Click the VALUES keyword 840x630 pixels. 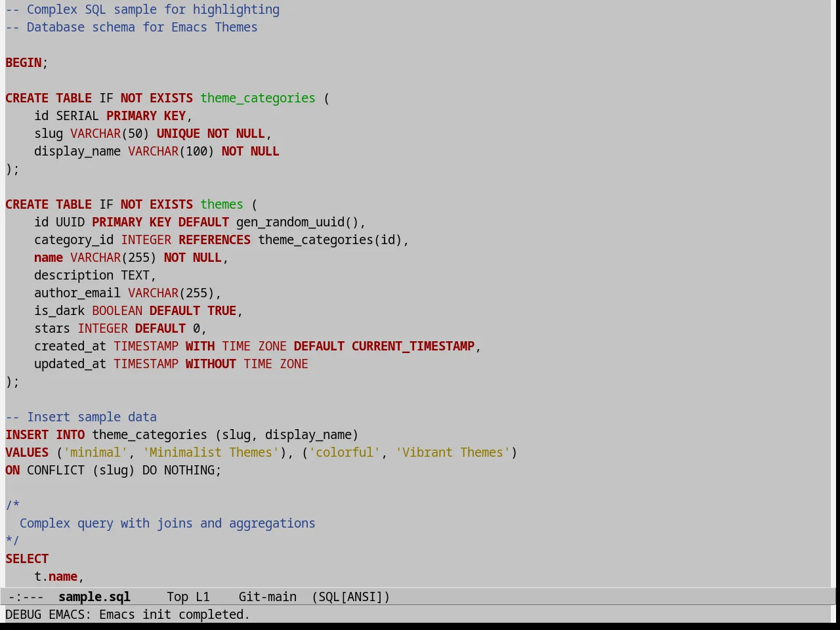coord(27,452)
